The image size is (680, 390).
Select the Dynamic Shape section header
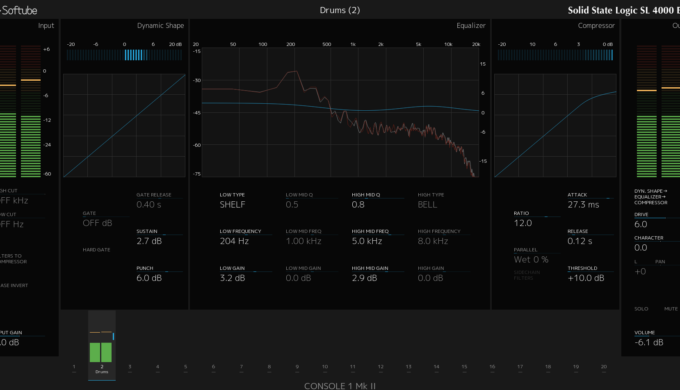coord(160,26)
